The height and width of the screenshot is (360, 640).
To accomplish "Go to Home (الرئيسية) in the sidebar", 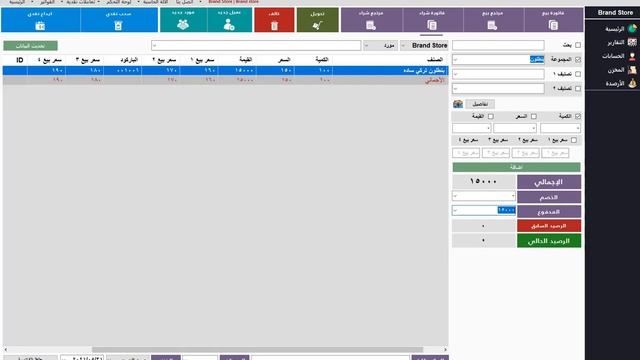I will [x=620, y=29].
